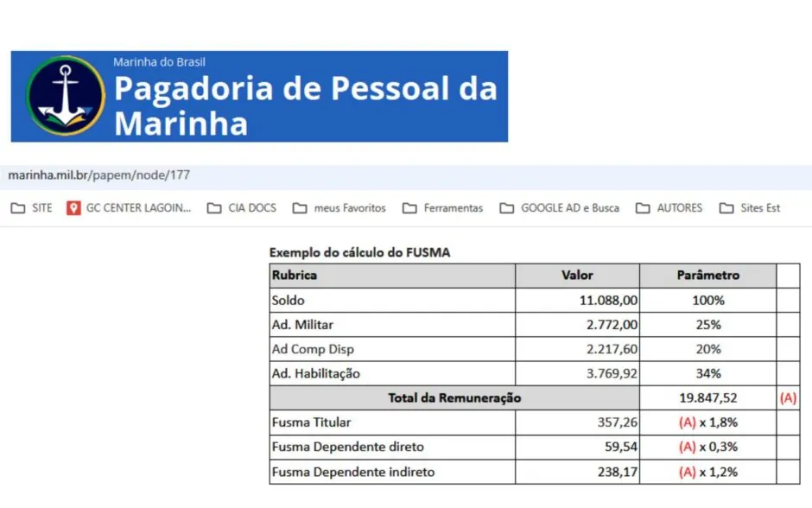Screen dimensions: 812x508
Task: Click the Exemplo do cálculo do FUSMA heading
Action: (359, 253)
